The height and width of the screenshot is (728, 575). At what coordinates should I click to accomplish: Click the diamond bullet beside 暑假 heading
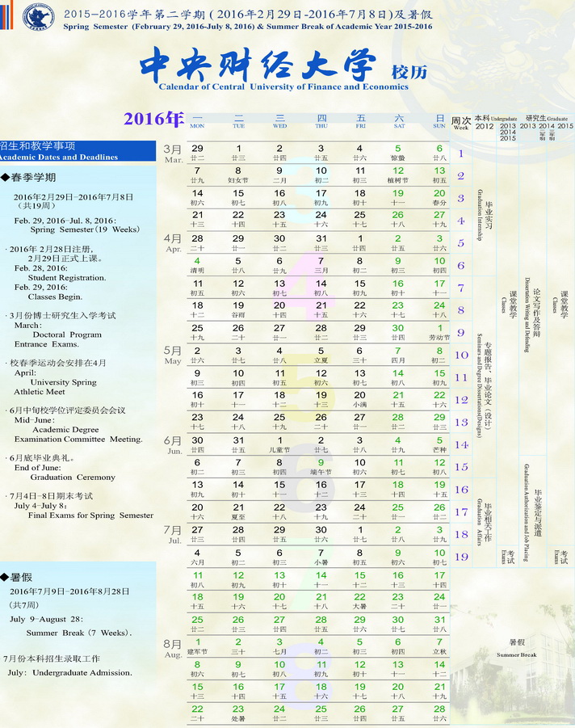[x=6, y=578]
